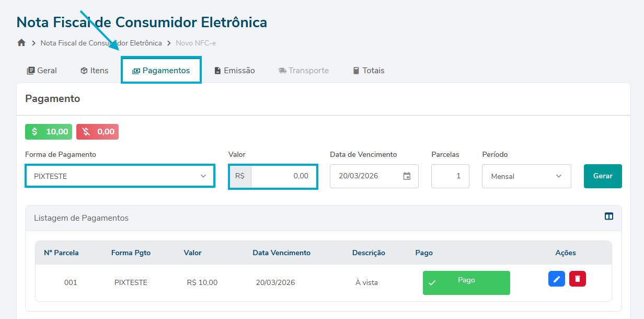Viewport: 644px width, 319px height.
Task: Open the Forma de Pagamento dropdown
Action: [120, 176]
